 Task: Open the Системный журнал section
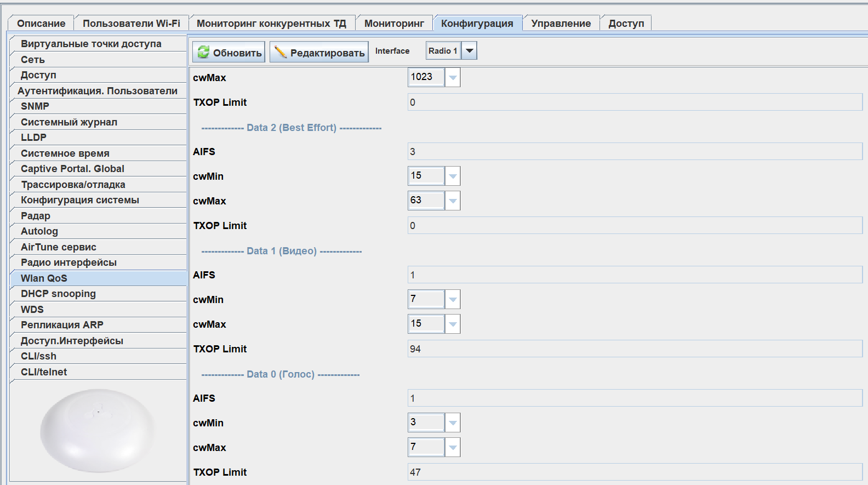click(x=69, y=122)
